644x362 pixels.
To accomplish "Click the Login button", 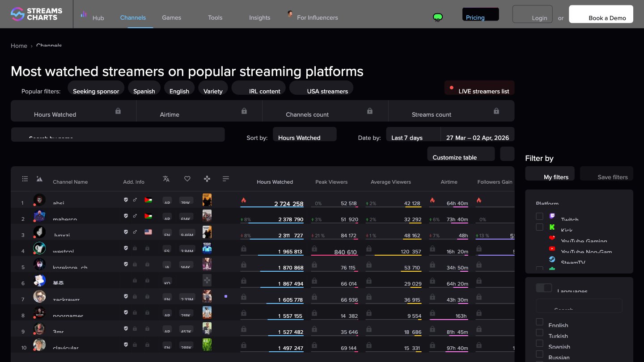I will [x=533, y=14].
